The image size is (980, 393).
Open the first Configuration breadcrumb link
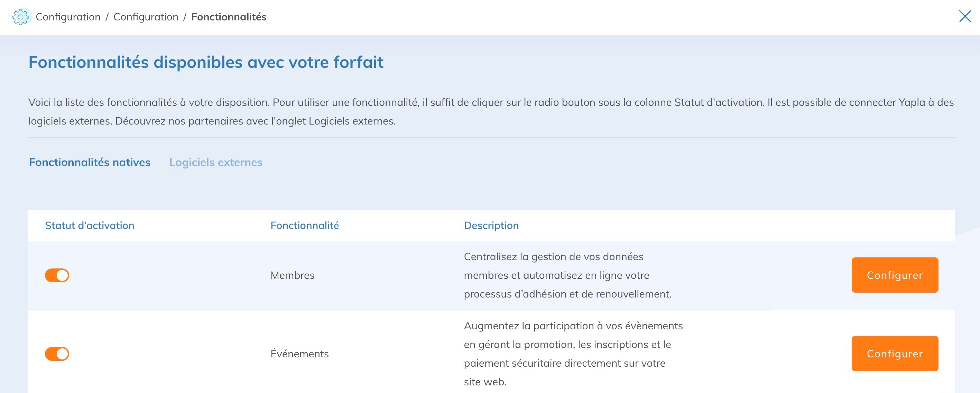point(69,17)
